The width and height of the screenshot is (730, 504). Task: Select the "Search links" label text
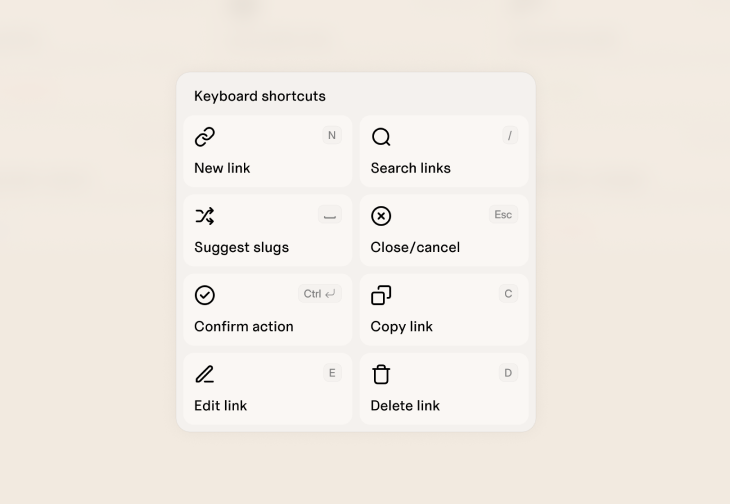(x=410, y=168)
